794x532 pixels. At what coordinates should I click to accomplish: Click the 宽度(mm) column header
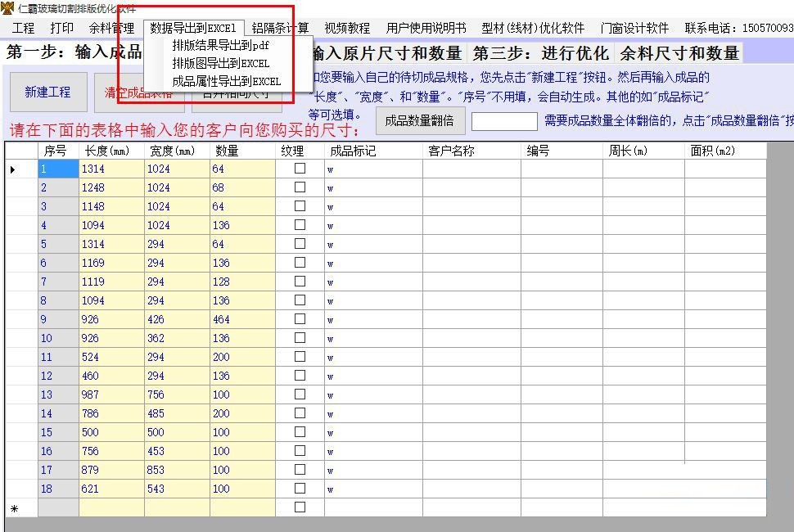point(178,151)
